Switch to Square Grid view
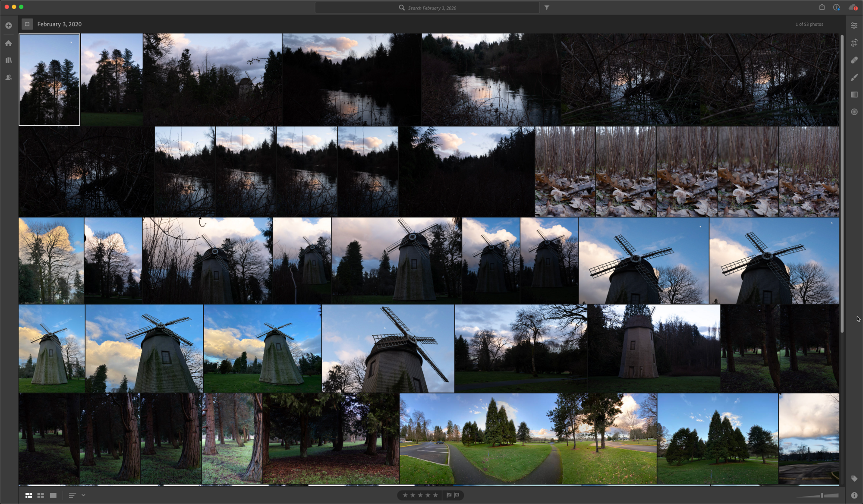The width and height of the screenshot is (863, 504). click(41, 495)
